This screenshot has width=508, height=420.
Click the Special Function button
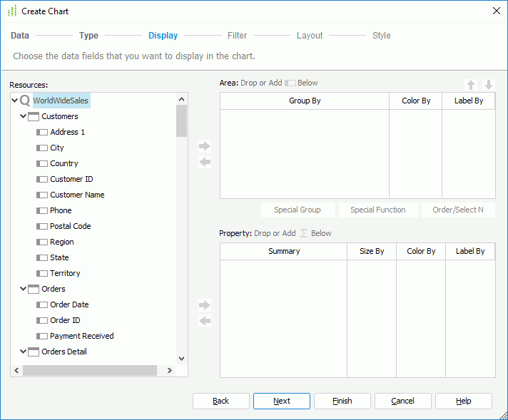378,210
